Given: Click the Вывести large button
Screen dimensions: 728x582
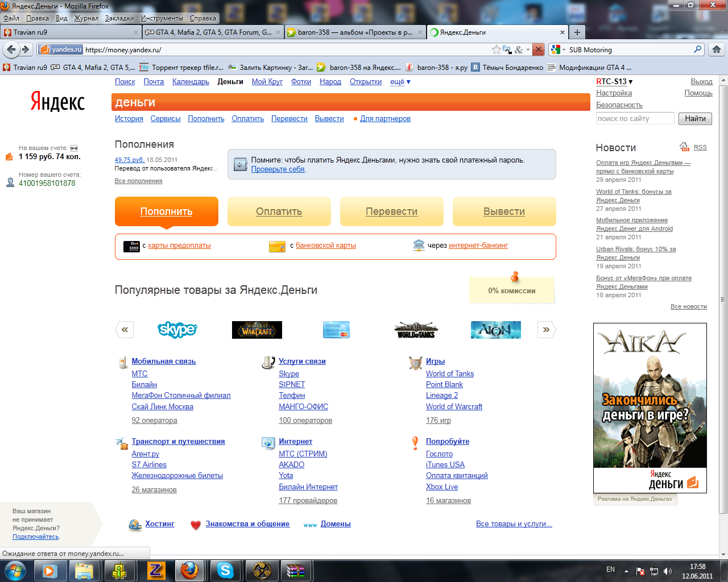Looking at the screenshot, I should [x=504, y=211].
